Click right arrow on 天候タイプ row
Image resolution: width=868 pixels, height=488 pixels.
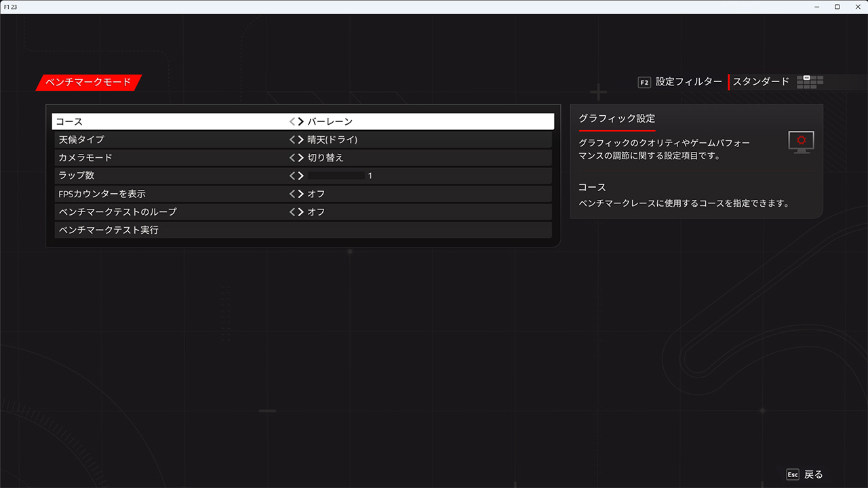pos(300,140)
